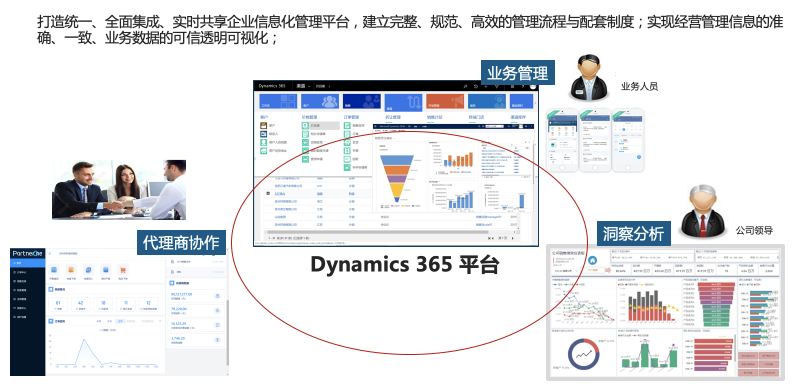Go to first page in Dynamics grid pager

click(491, 238)
